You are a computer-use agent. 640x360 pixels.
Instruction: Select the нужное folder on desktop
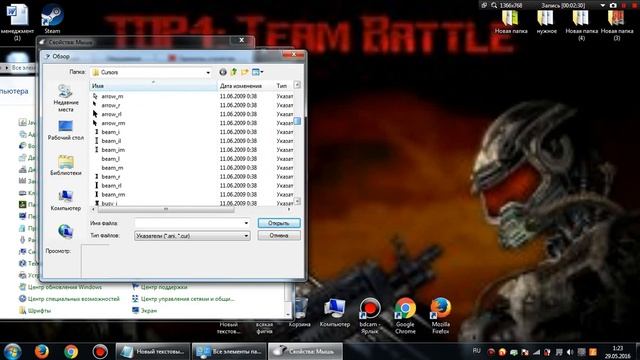point(547,22)
